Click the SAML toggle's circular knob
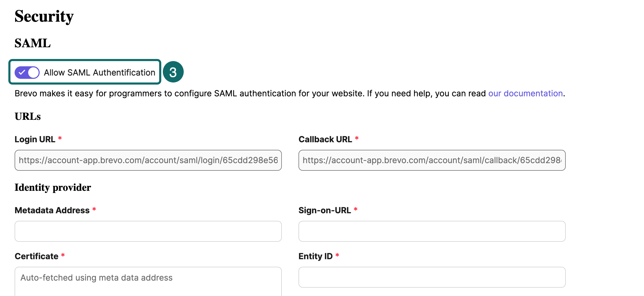The image size is (644, 296). [x=33, y=72]
